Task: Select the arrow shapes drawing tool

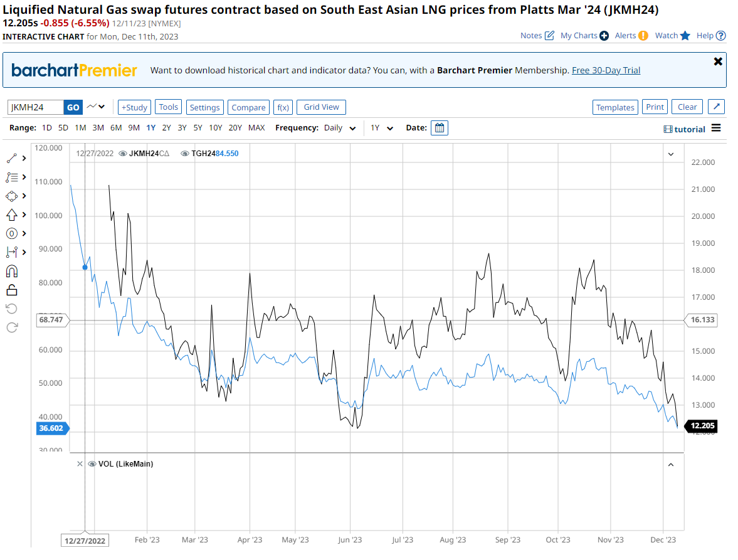Action: 12,215
